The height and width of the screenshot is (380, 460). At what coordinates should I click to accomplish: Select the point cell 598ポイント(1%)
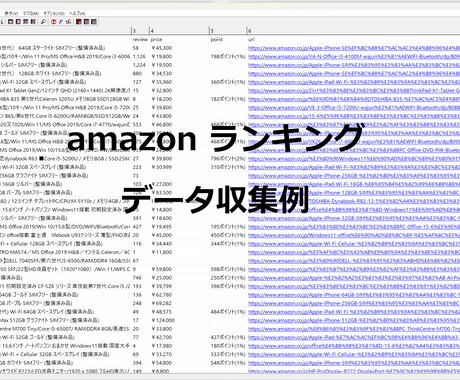[228, 269]
